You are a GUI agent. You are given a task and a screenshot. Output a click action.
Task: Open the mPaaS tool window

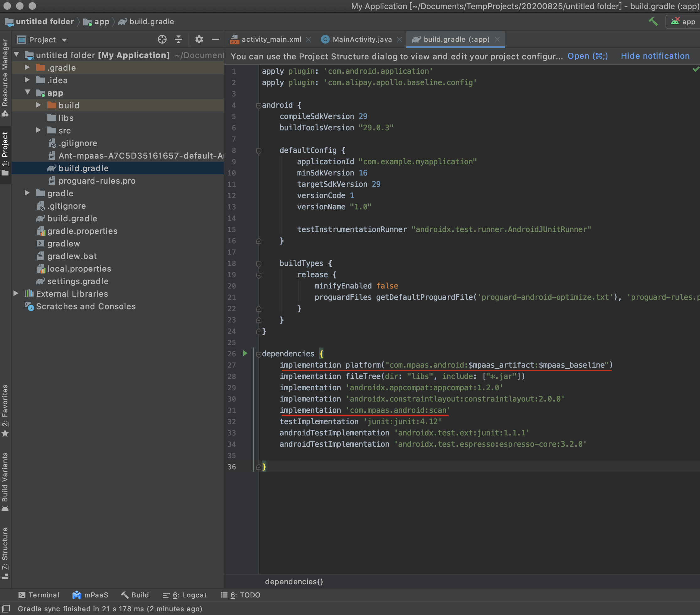(90, 595)
